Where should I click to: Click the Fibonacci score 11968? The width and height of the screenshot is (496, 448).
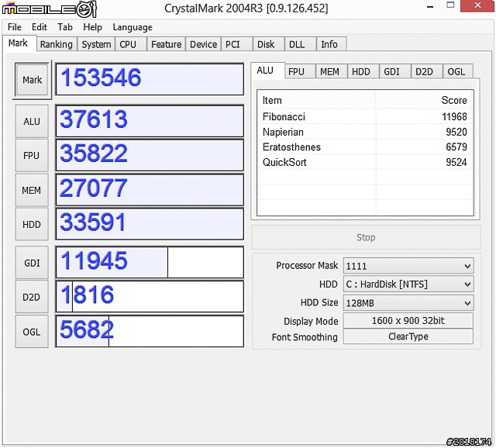(x=454, y=117)
